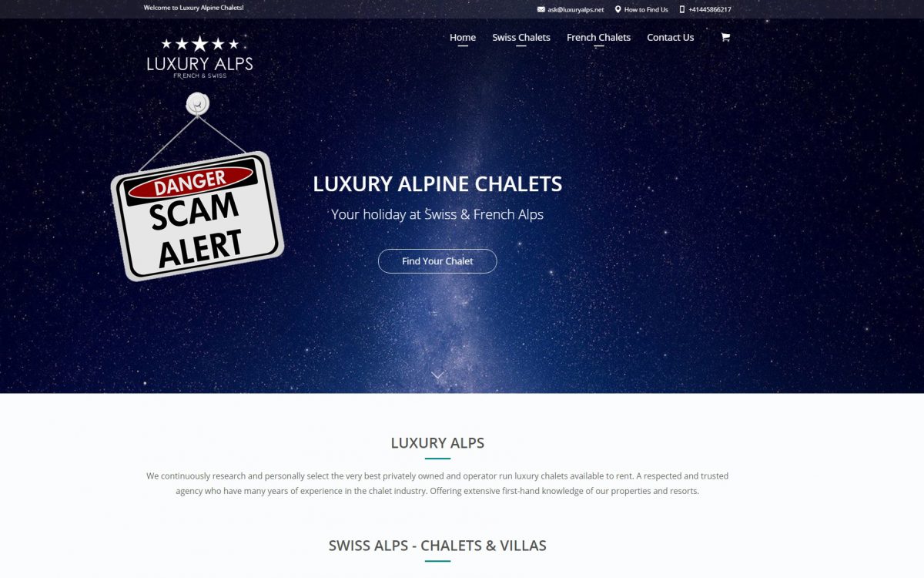Image resolution: width=924 pixels, height=578 pixels.
Task: Click the envelope email icon
Action: pos(541,9)
